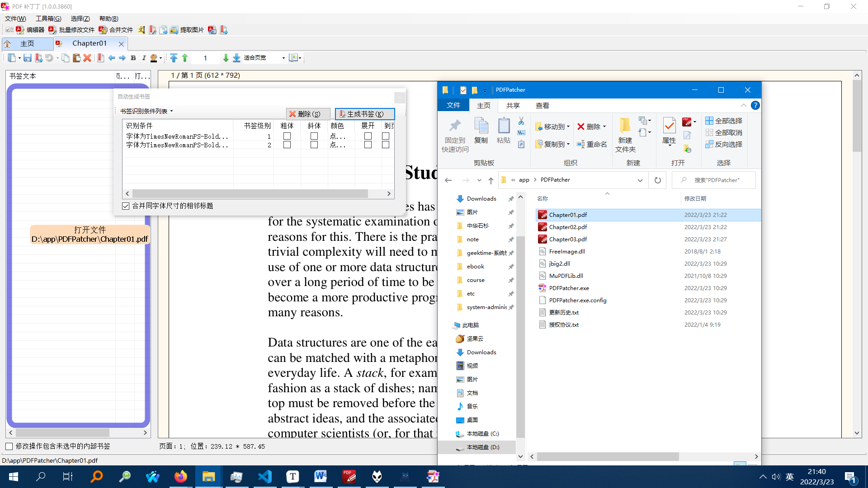Open the 适合页宽 zoom dropdown
This screenshot has width=868, height=488.
tap(283, 58)
